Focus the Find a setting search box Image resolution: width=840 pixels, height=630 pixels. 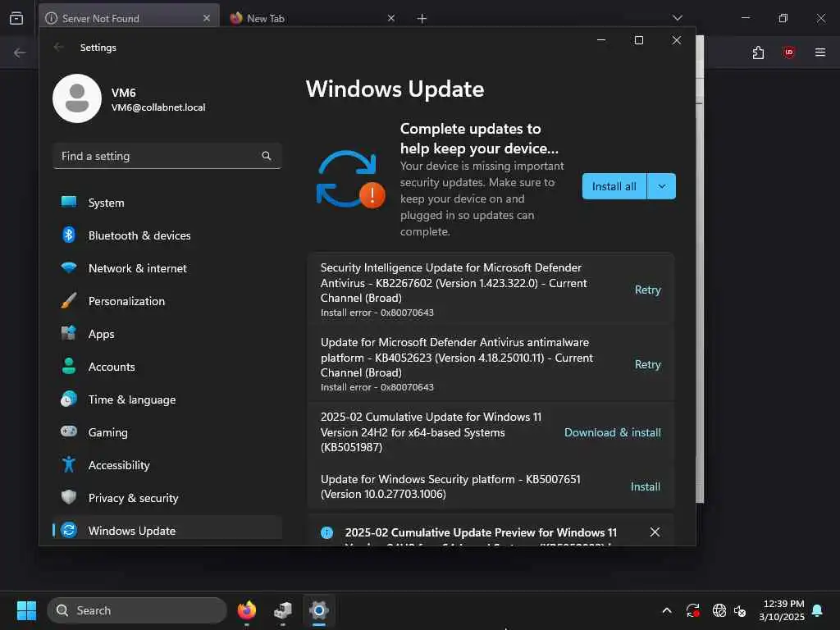coord(167,156)
